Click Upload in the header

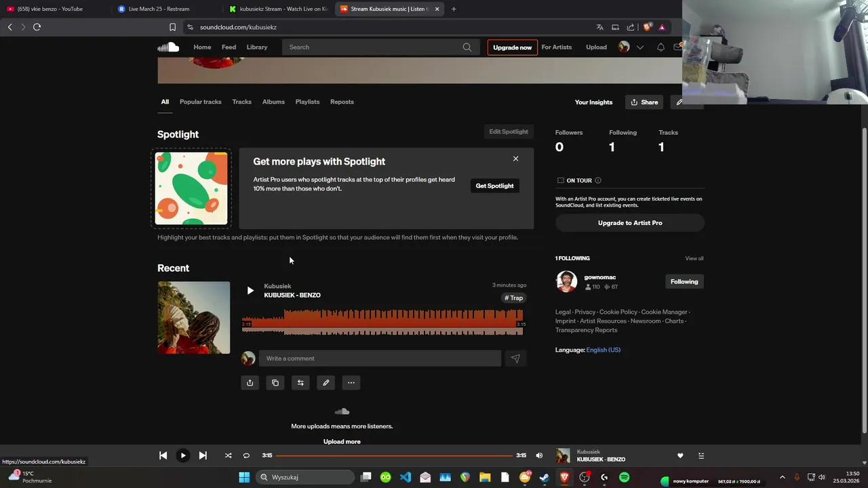[596, 47]
